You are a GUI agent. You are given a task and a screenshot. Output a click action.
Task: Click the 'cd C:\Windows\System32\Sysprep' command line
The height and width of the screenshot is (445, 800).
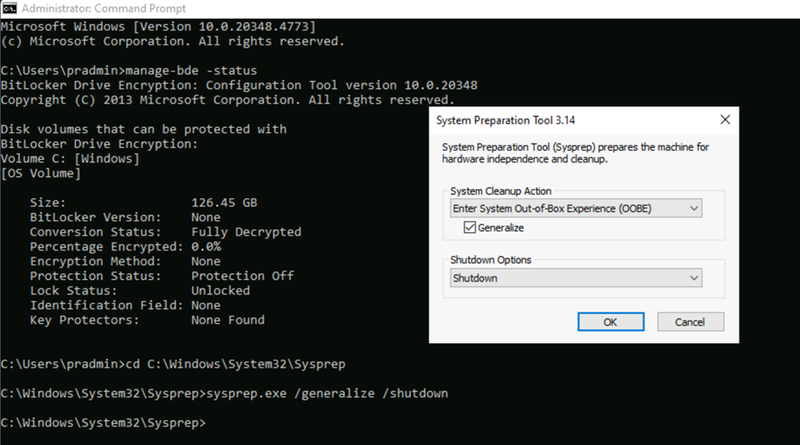173,364
